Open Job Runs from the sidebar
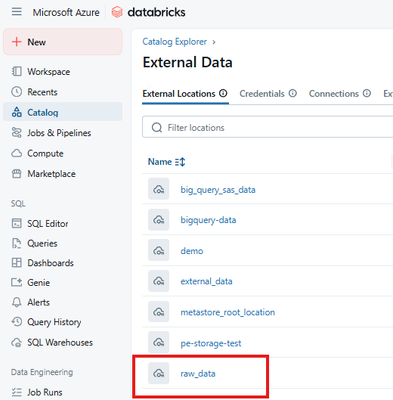The width and height of the screenshot is (393, 400). [63, 392]
